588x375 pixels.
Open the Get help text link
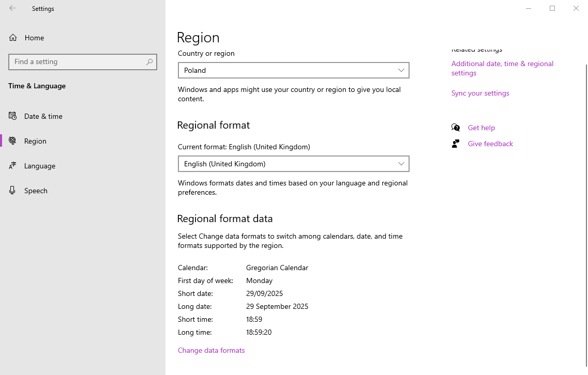click(481, 128)
